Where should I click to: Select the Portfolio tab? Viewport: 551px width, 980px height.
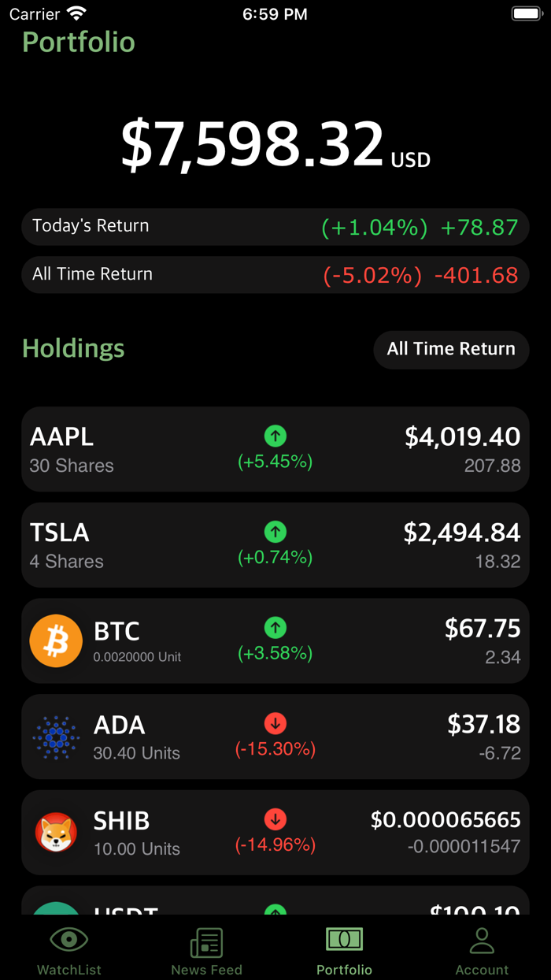click(x=344, y=950)
